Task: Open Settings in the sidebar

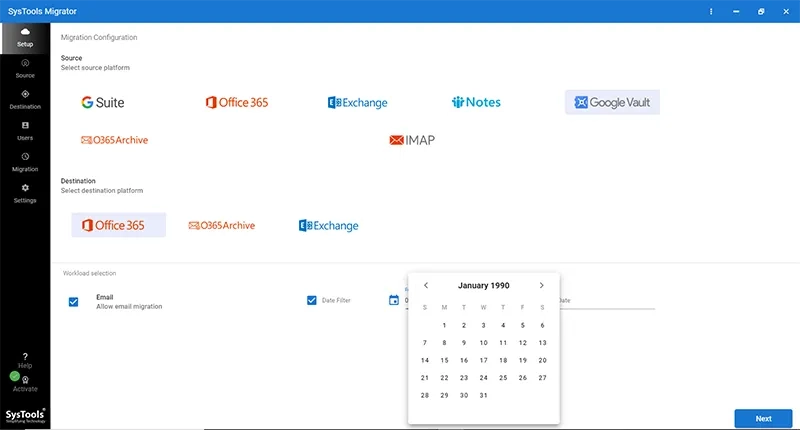Action: pos(25,193)
